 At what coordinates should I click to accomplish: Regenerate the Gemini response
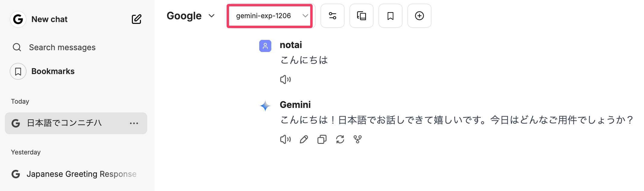tap(340, 139)
